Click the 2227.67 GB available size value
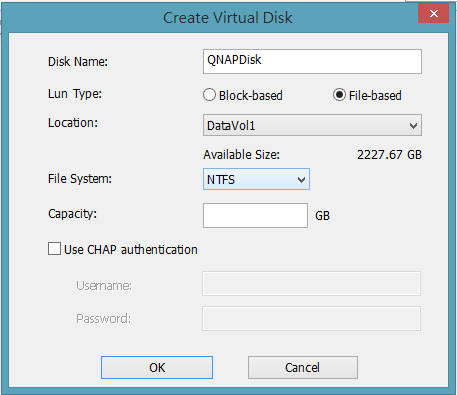 tap(389, 155)
